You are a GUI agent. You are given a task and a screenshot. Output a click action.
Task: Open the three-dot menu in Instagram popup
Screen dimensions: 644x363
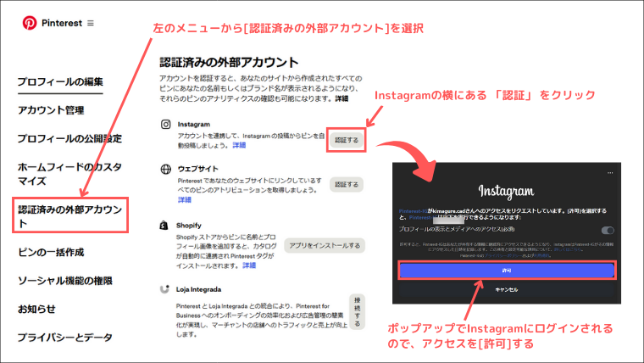point(610,173)
